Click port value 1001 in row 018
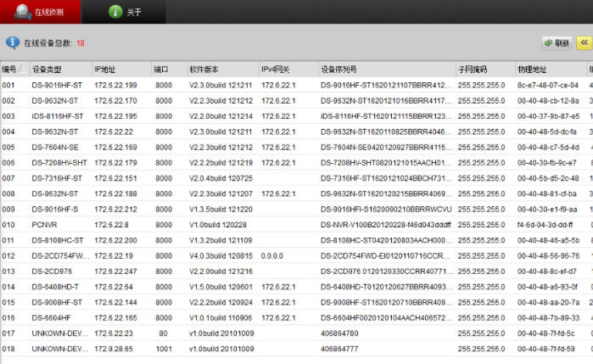Image resolution: width=593 pixels, height=364 pixels. click(164, 349)
